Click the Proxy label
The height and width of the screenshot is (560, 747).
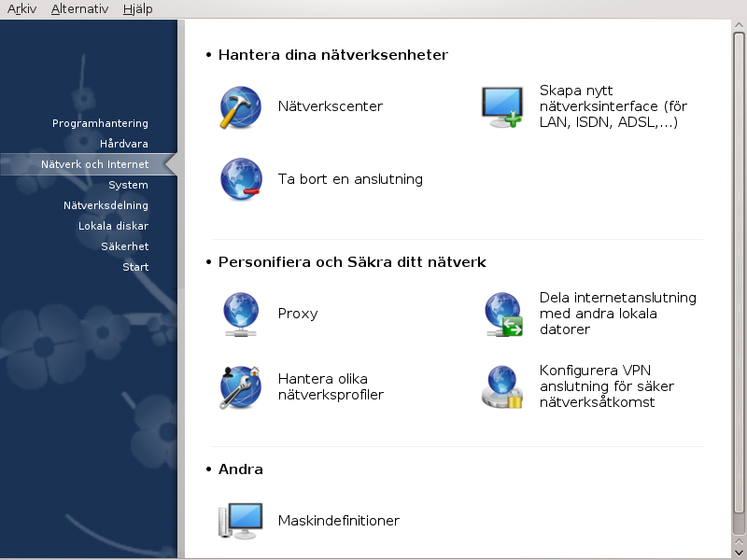tap(298, 314)
